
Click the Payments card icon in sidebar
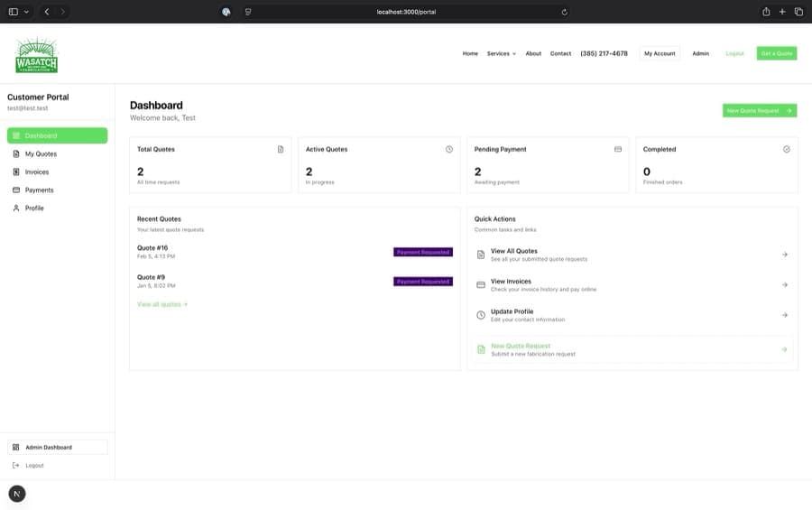tap(16, 190)
